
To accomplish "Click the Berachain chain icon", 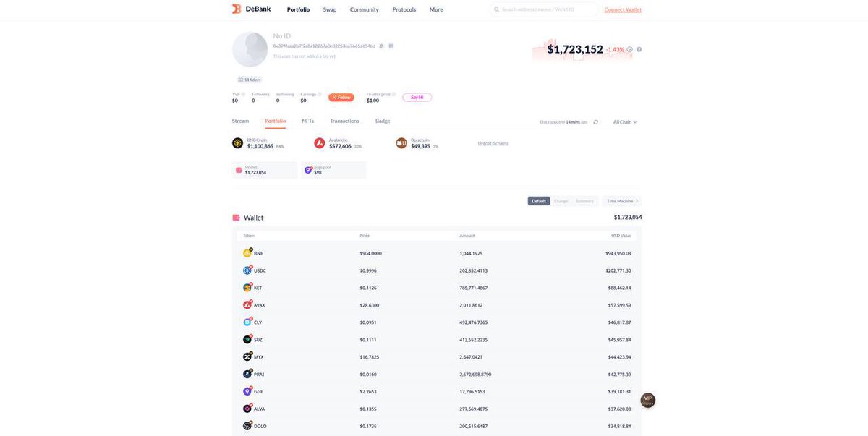I will coord(401,143).
